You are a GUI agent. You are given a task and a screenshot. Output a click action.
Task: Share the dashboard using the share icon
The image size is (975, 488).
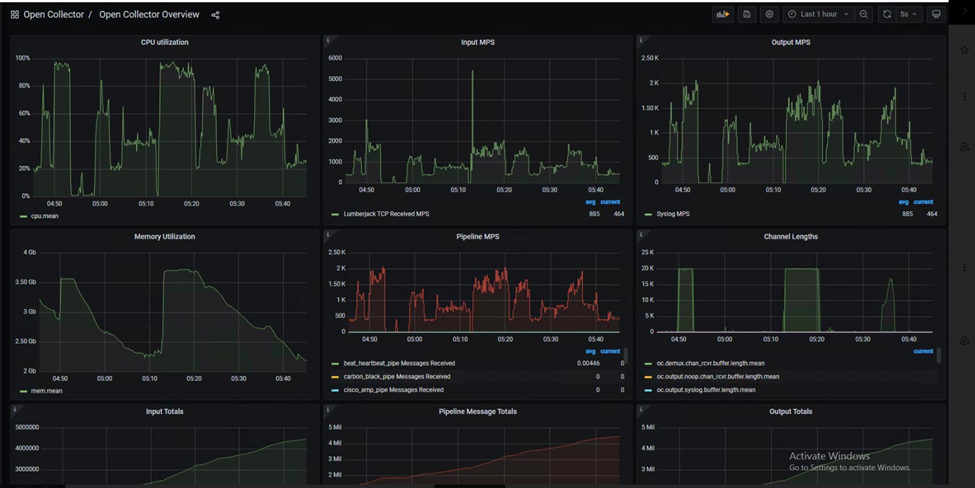point(216,15)
